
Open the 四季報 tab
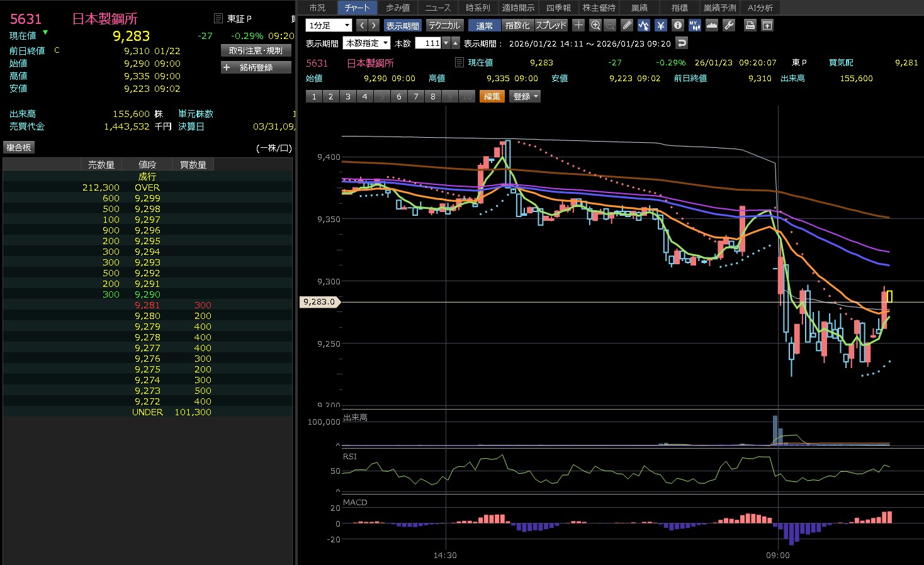click(x=558, y=8)
